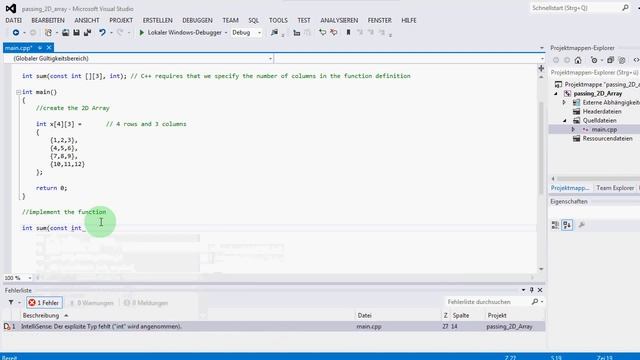Image resolution: width=640 pixels, height=360 pixels.
Task: Select the IntelliSense error row in Fehlerliste
Action: pyautogui.click(x=273, y=327)
